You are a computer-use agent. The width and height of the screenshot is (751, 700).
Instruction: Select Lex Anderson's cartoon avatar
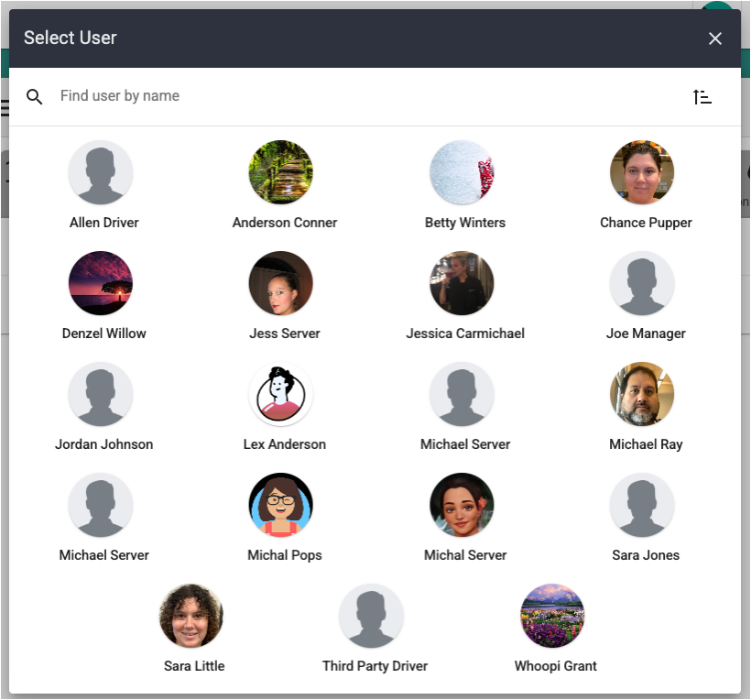coord(281,394)
